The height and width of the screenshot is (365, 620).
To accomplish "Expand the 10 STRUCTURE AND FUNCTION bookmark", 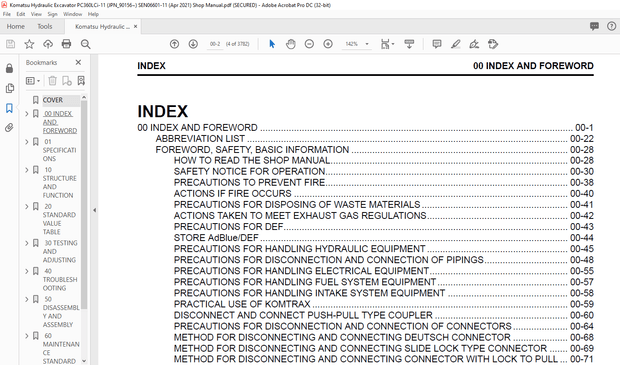I will pos(27,170).
